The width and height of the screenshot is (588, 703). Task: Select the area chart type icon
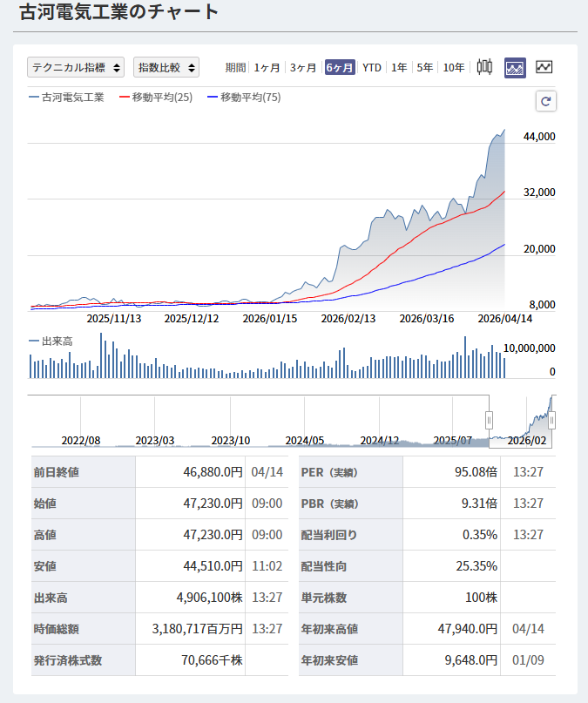point(515,68)
